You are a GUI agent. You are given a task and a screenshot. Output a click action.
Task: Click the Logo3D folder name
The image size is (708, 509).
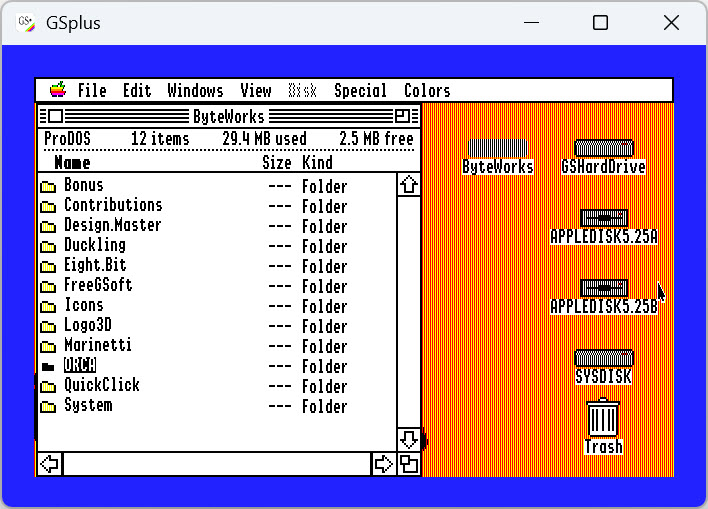click(x=88, y=325)
